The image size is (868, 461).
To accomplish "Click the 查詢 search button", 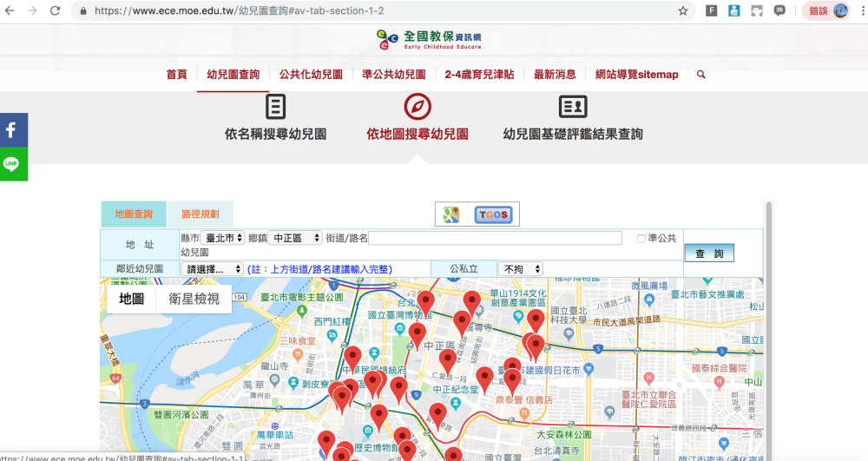I will [709, 254].
